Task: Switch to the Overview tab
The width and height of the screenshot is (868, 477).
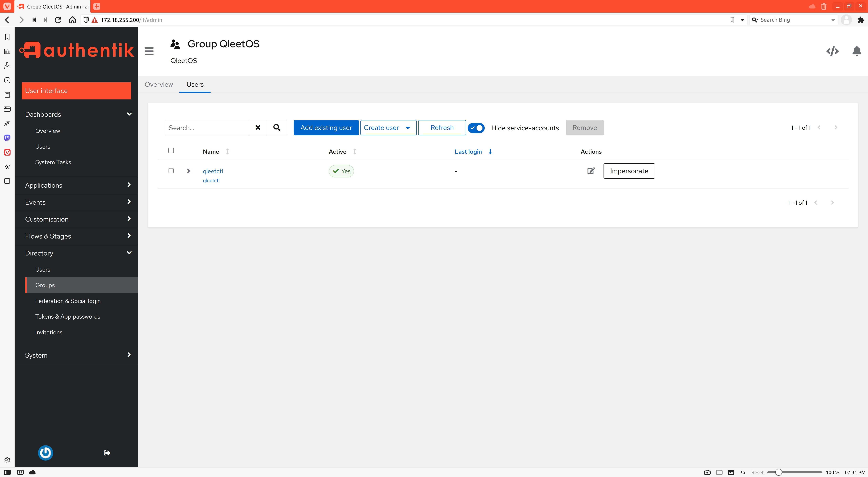Action: [159, 84]
